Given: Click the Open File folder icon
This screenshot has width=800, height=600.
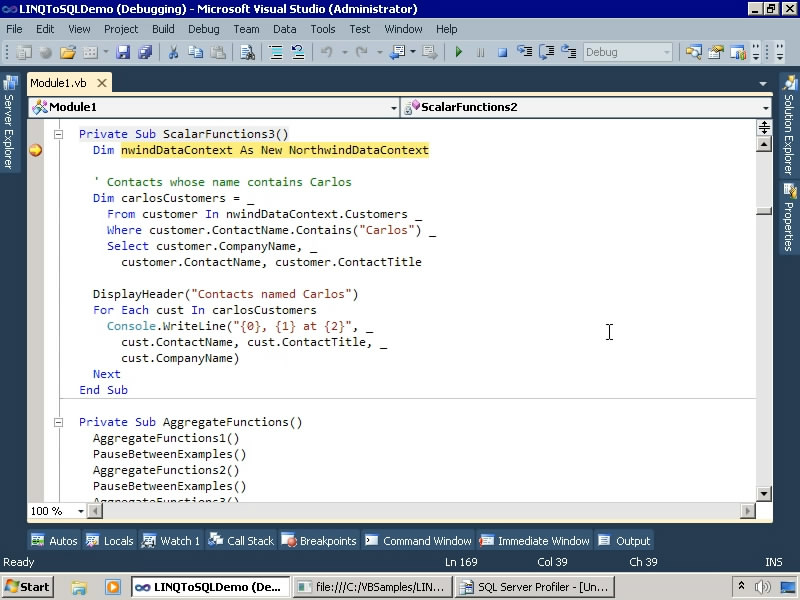Looking at the screenshot, I should 67,52.
